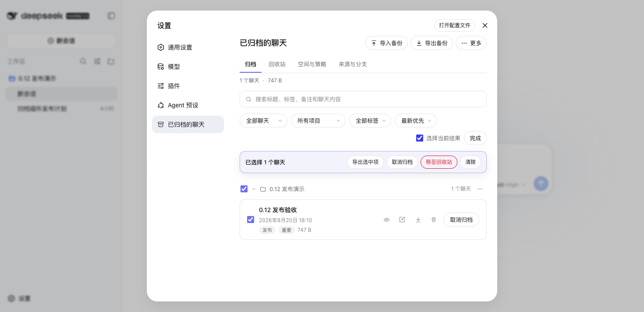
Task: Uncheck the 0.12 发布验收 chat checkbox
Action: tap(251, 220)
